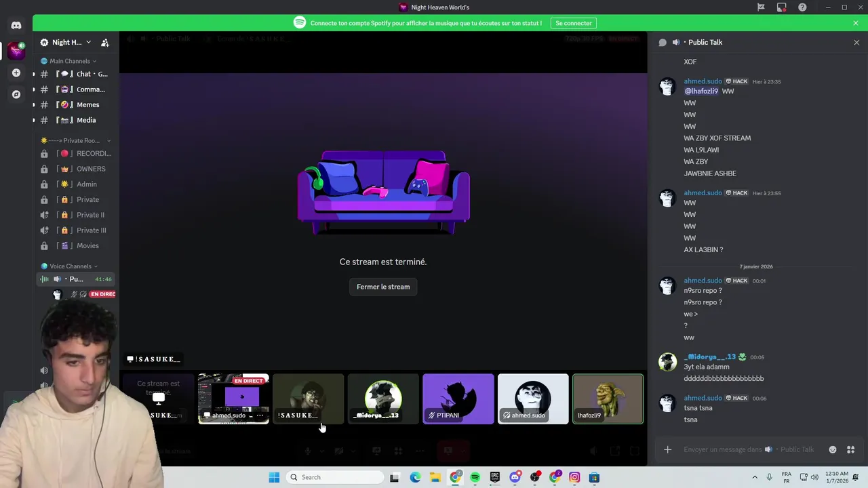Select the _Midorya__.13 participant tile
This screenshot has height=488, width=868.
click(383, 399)
